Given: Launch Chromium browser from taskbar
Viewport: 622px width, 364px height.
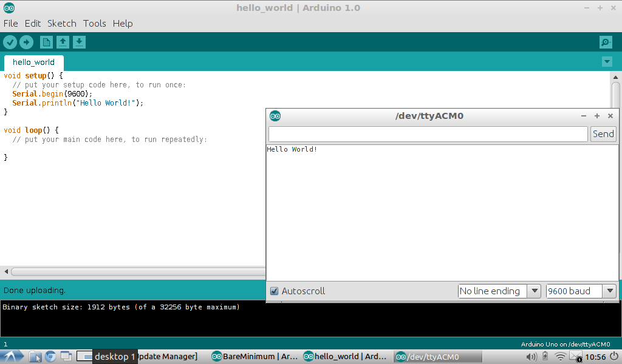Looking at the screenshot, I should tap(50, 357).
